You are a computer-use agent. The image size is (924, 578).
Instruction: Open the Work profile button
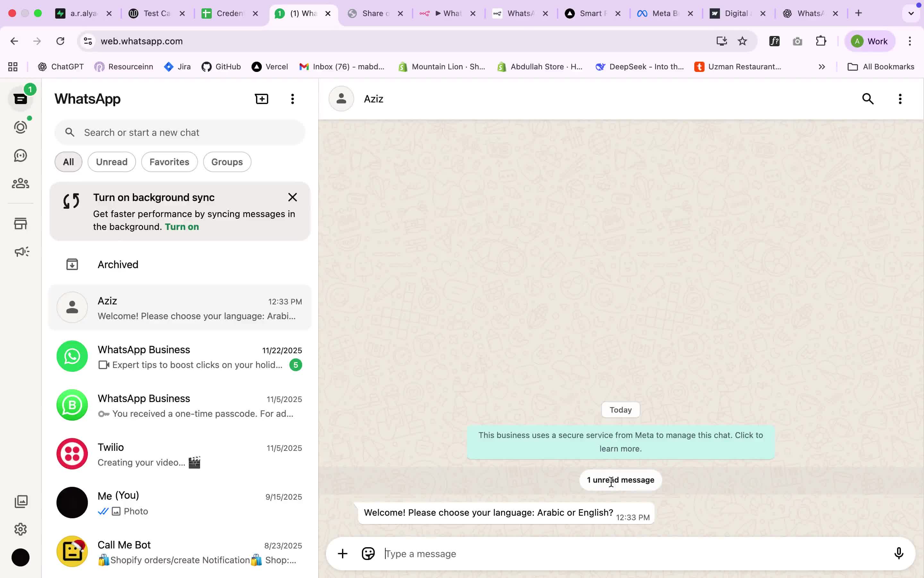pos(870,41)
